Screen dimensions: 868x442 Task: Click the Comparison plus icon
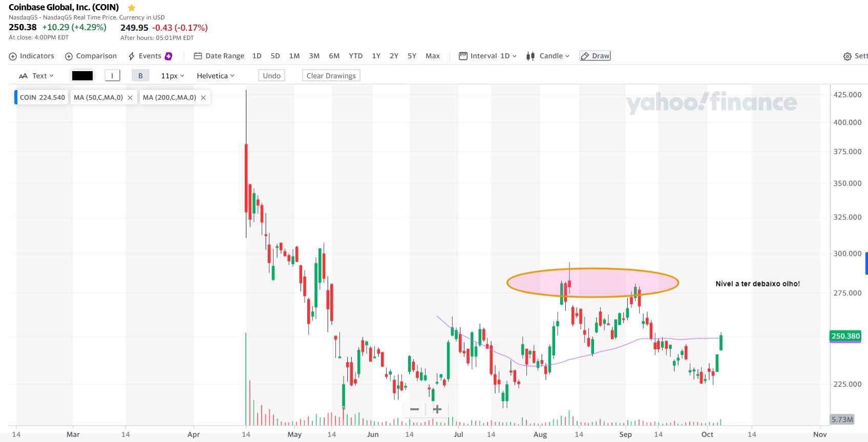[x=69, y=56]
